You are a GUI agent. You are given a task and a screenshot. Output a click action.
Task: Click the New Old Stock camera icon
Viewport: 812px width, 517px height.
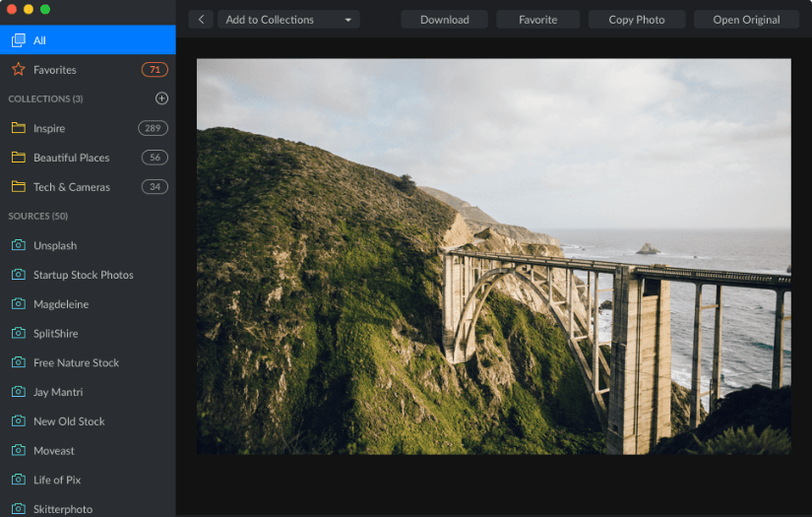point(19,421)
